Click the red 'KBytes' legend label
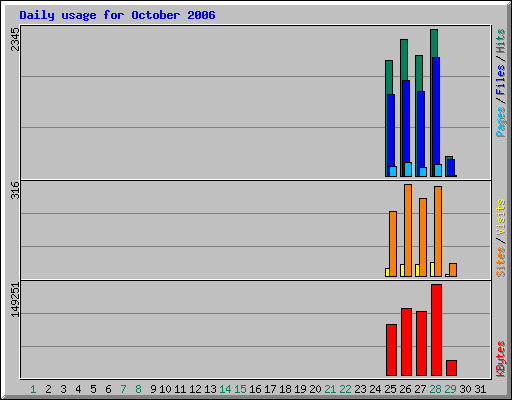Image resolution: width=512 pixels, height=400 pixels. coord(501,359)
